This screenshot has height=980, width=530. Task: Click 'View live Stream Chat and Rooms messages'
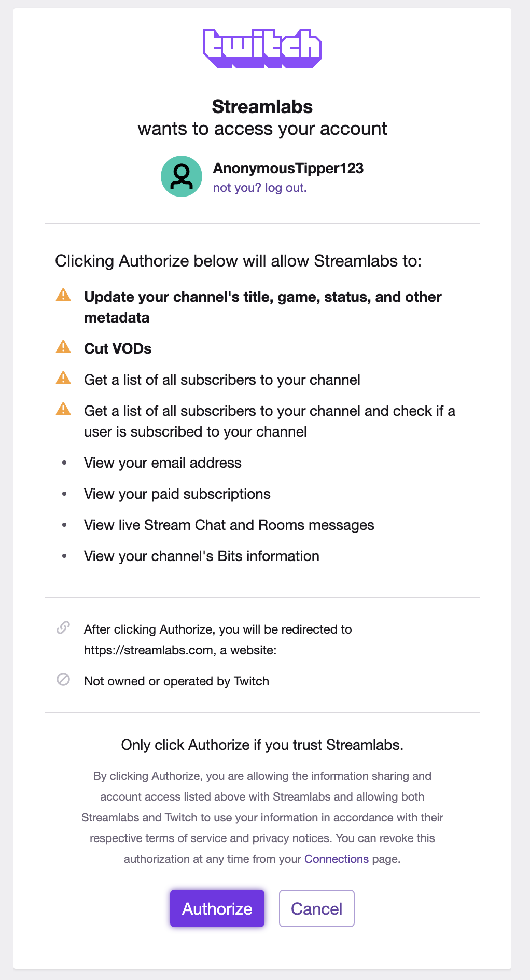[229, 525]
